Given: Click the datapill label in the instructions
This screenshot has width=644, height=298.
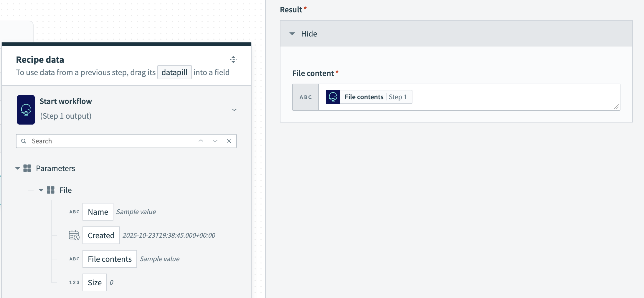Looking at the screenshot, I should click(x=174, y=72).
